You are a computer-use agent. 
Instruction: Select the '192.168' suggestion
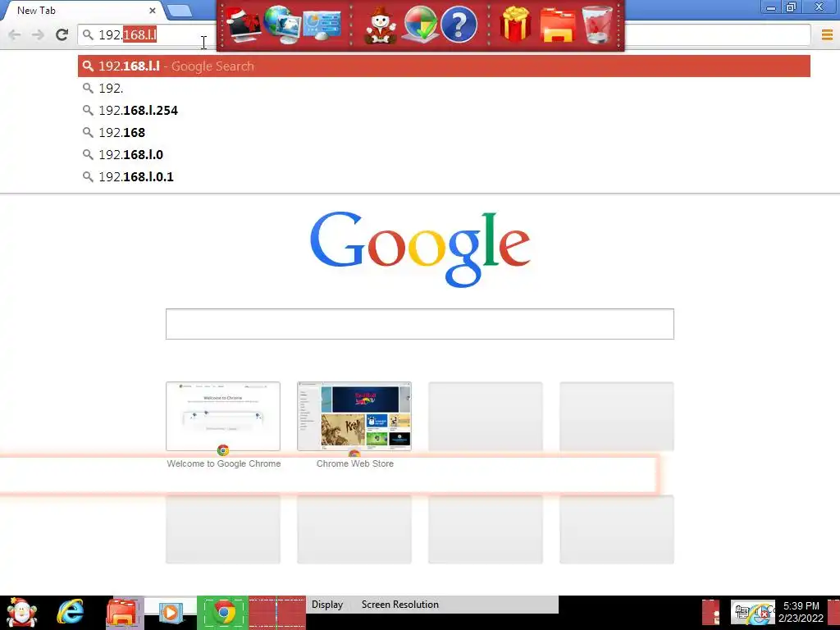click(444, 132)
